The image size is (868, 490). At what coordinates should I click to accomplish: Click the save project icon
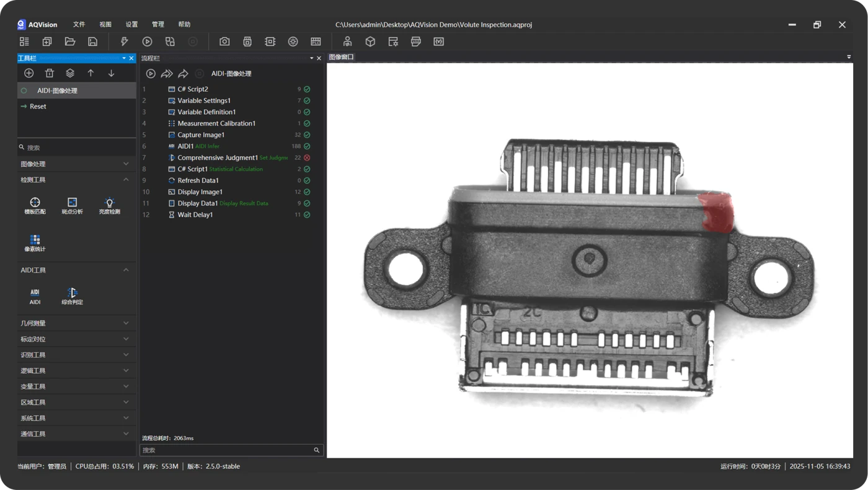click(x=92, y=42)
